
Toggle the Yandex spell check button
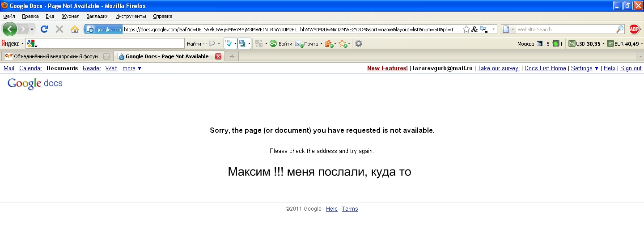point(229,44)
